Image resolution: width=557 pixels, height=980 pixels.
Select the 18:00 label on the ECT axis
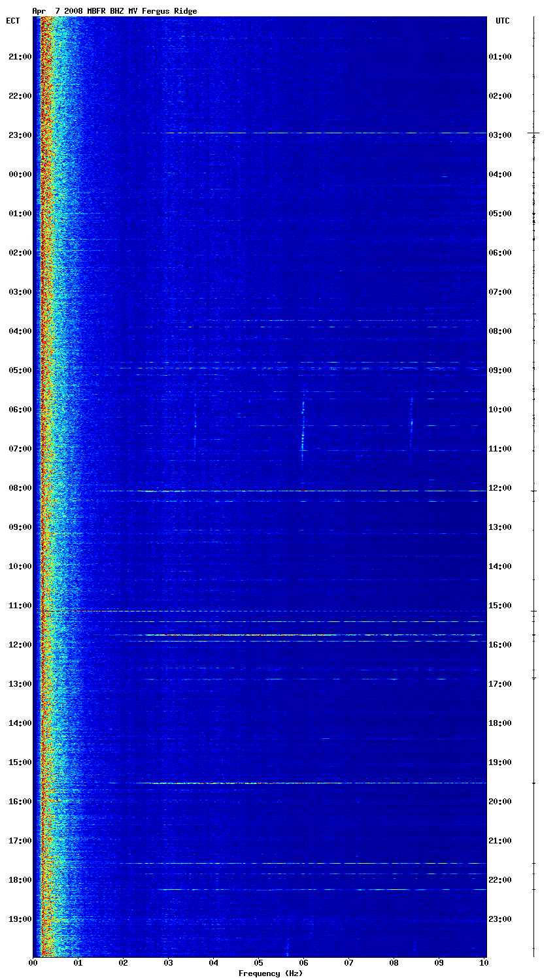[20, 880]
